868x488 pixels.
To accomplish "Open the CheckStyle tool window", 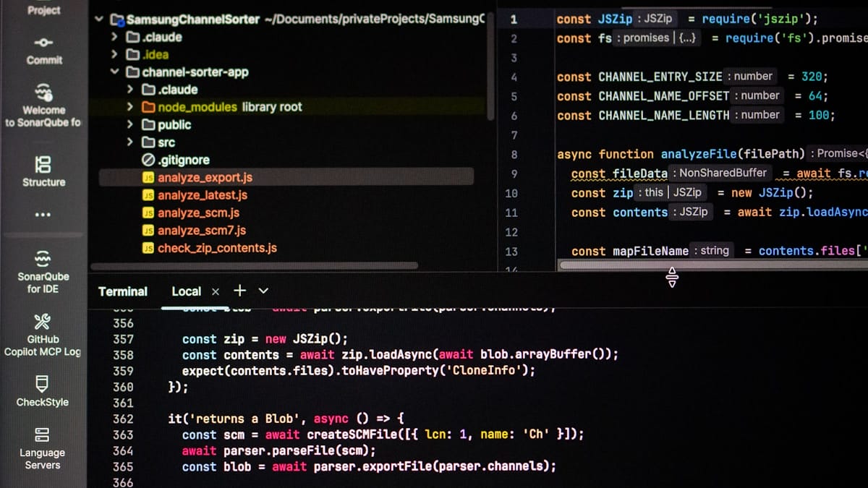I will (x=43, y=391).
